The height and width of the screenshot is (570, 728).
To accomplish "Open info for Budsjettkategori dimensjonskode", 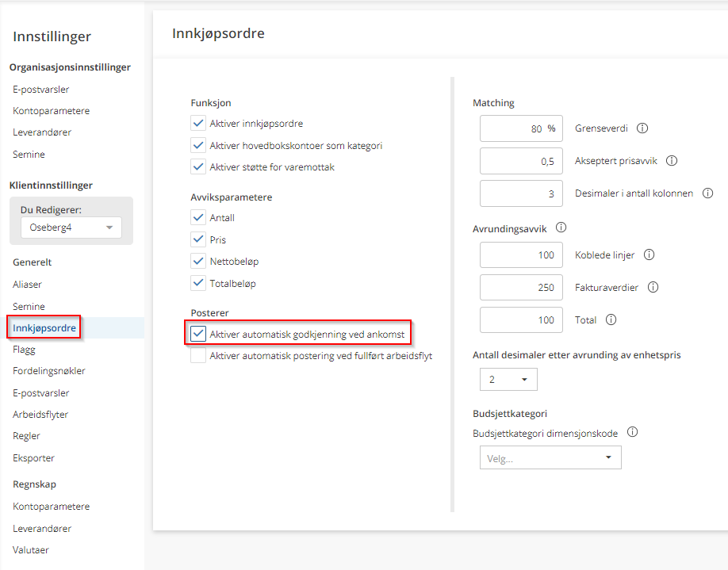I will coord(632,433).
